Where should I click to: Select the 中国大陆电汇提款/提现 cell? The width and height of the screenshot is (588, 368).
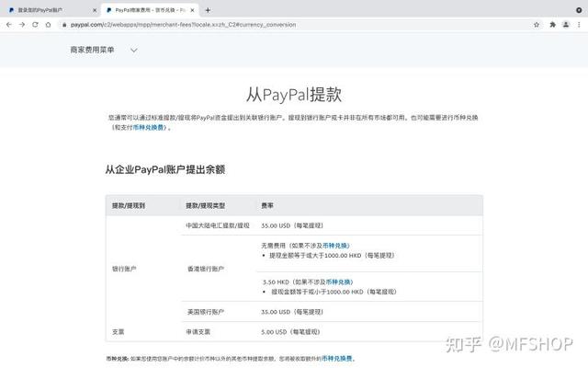(x=218, y=225)
